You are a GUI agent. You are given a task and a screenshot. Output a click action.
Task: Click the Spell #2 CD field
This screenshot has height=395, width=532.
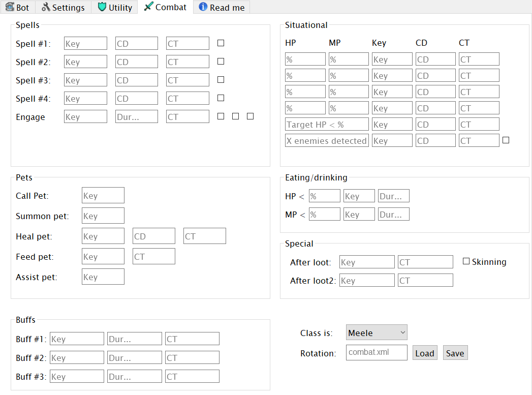pos(136,62)
